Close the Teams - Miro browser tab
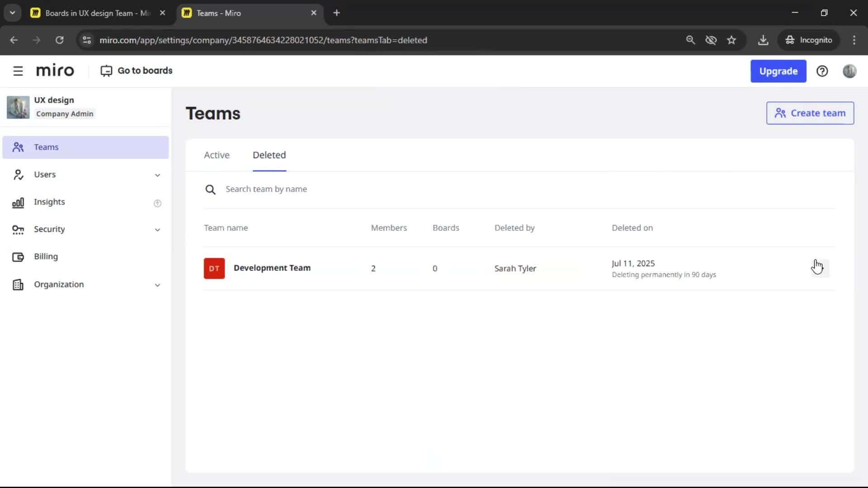The width and height of the screenshot is (868, 488). 314,13
